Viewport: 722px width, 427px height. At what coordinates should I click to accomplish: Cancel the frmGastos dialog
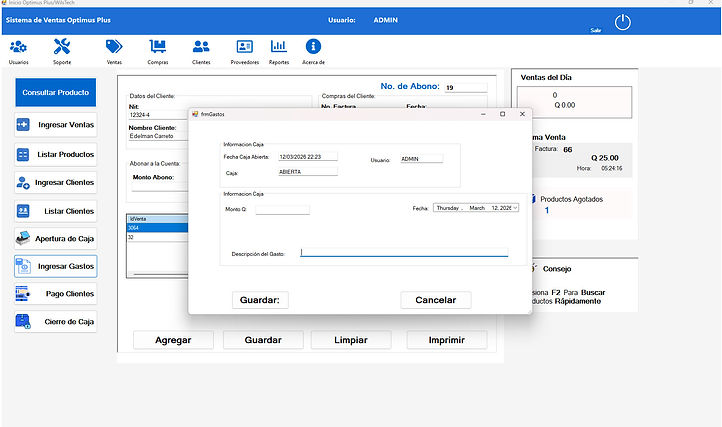pyautogui.click(x=436, y=300)
